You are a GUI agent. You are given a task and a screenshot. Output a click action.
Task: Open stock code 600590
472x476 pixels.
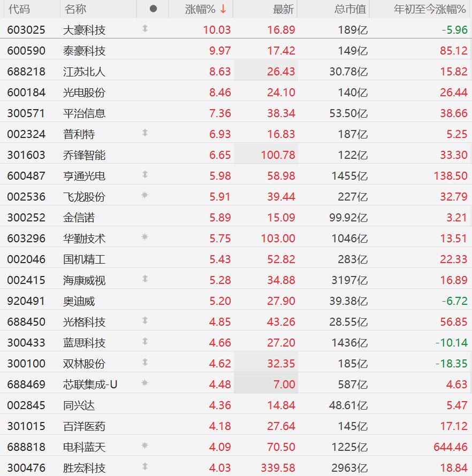pos(26,51)
